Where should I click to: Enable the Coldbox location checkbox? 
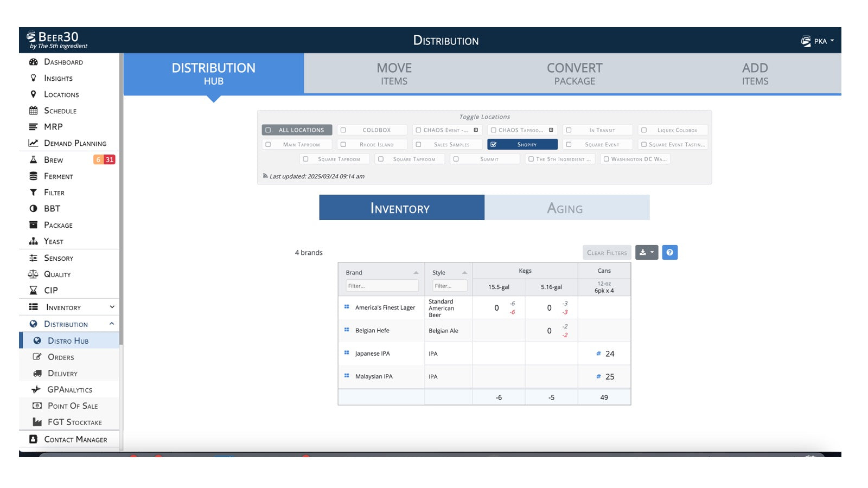click(x=343, y=130)
